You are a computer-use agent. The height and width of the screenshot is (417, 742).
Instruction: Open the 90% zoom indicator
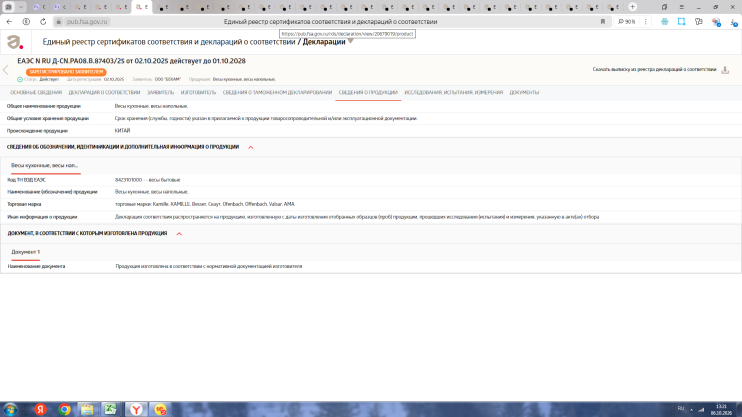627,22
